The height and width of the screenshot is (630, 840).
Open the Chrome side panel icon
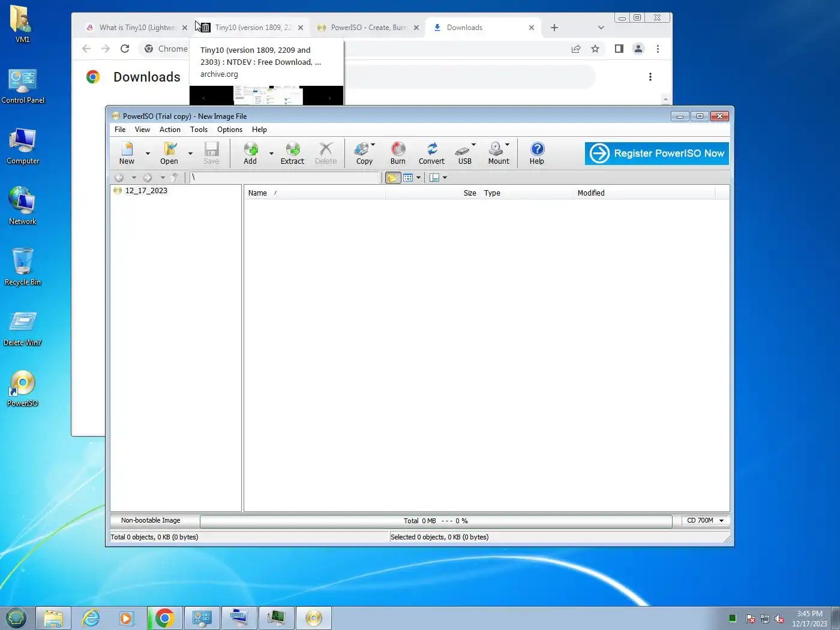[619, 49]
